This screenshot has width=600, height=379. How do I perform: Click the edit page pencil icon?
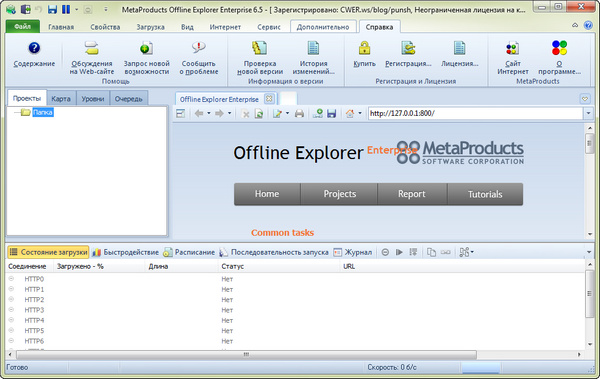pyautogui.click(x=277, y=114)
